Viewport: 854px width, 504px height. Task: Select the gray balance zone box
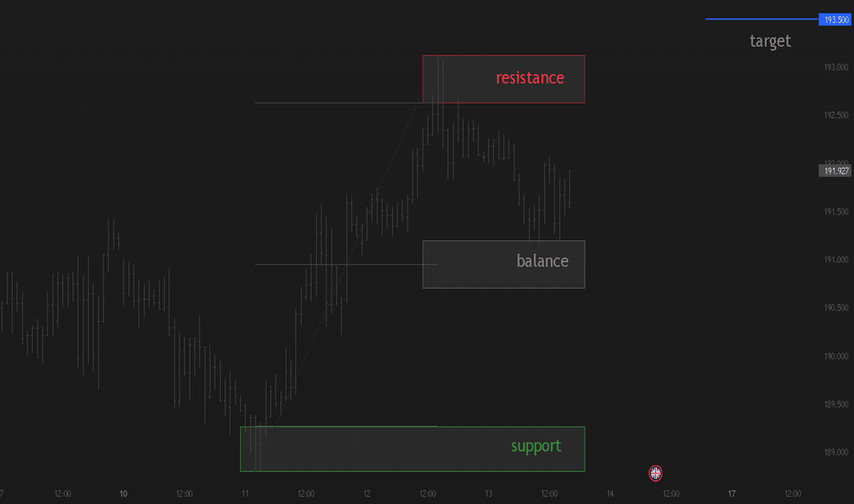[504, 264]
